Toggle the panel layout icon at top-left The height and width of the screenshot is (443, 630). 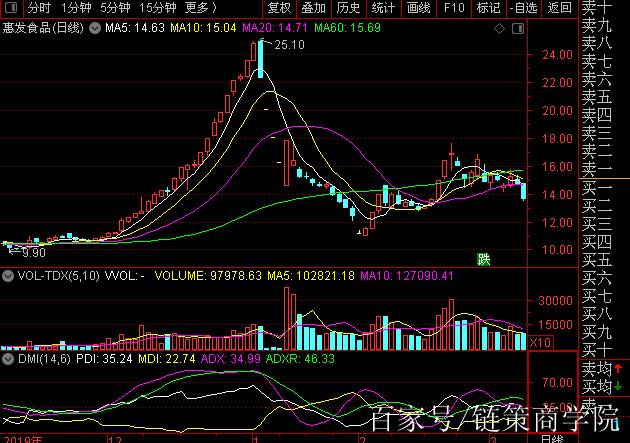[x=11, y=7]
